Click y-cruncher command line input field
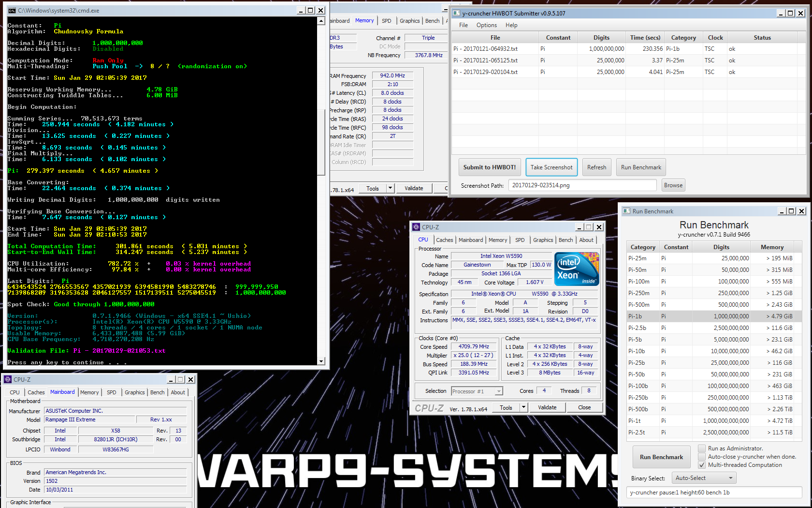 [x=714, y=493]
